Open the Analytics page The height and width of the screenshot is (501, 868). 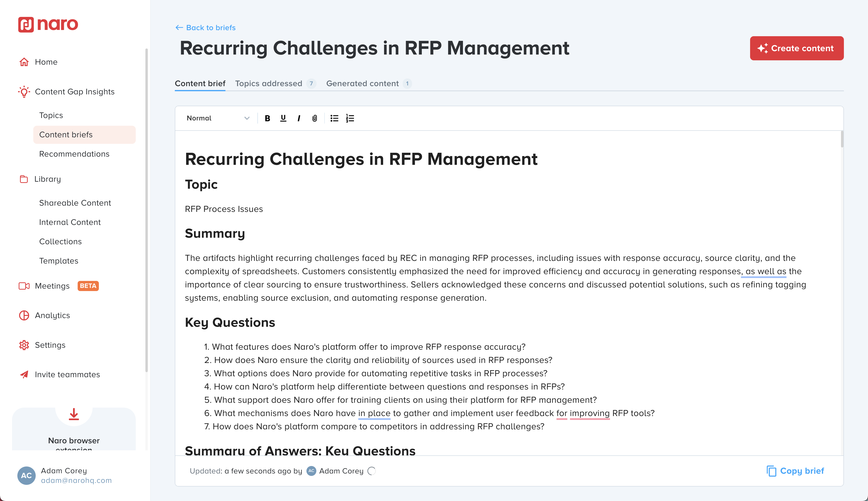[x=52, y=315]
